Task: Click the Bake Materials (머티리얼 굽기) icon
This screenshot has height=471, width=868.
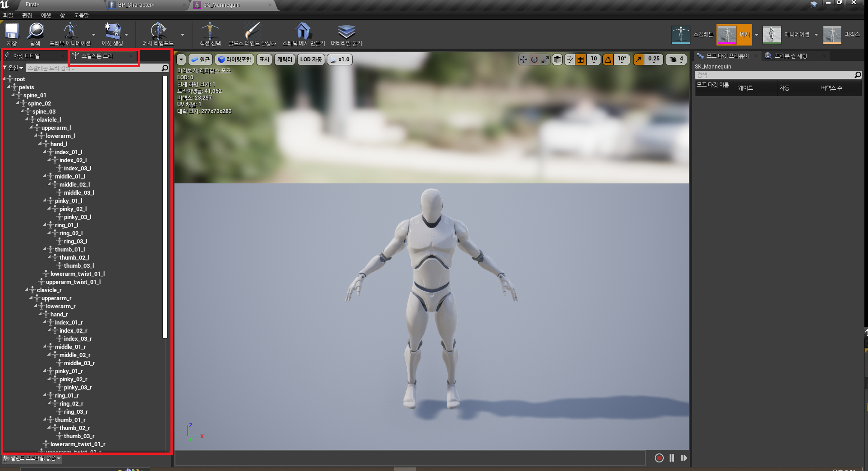Action: pos(346,32)
